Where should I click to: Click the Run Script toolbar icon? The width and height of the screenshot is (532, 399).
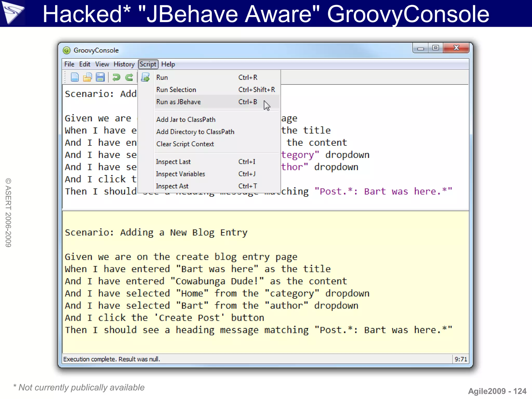pyautogui.click(x=145, y=77)
